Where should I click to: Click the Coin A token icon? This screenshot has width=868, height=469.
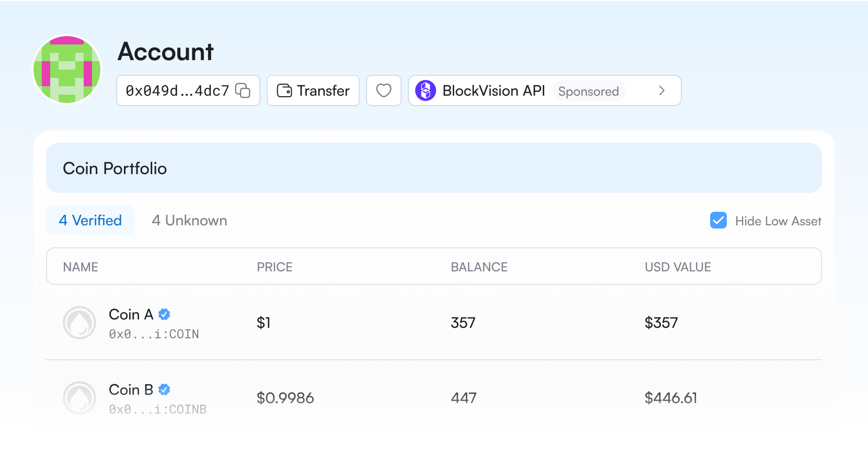pos(79,323)
